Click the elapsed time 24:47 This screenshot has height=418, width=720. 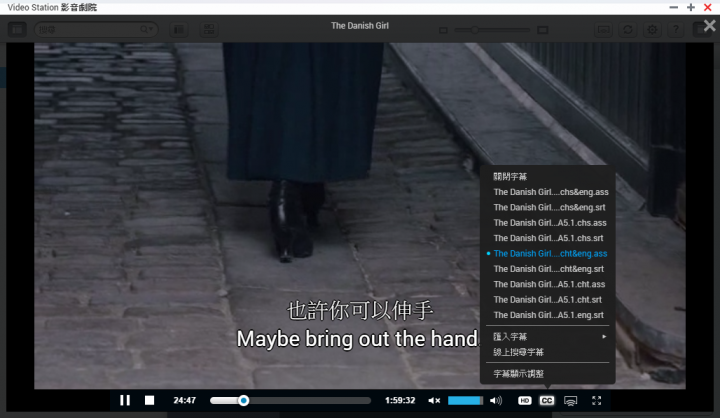pos(185,401)
